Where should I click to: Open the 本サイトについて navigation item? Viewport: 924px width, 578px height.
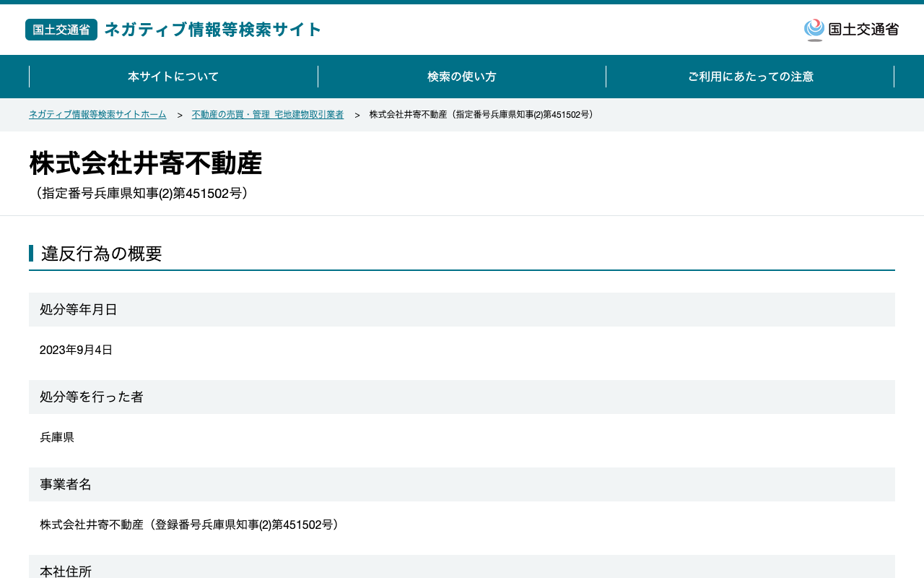click(173, 77)
